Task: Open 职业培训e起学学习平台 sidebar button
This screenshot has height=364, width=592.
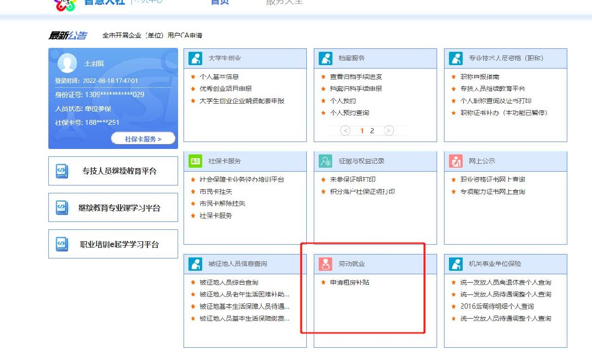Action: [x=113, y=244]
